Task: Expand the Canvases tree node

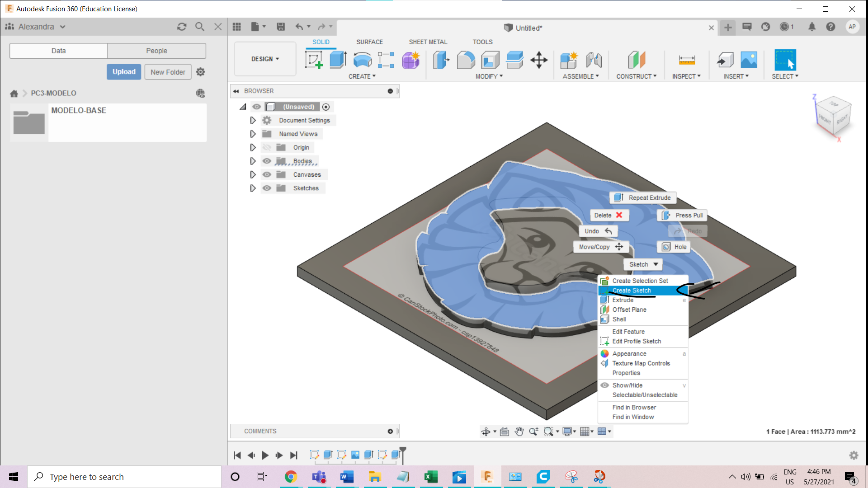Action: (x=253, y=174)
